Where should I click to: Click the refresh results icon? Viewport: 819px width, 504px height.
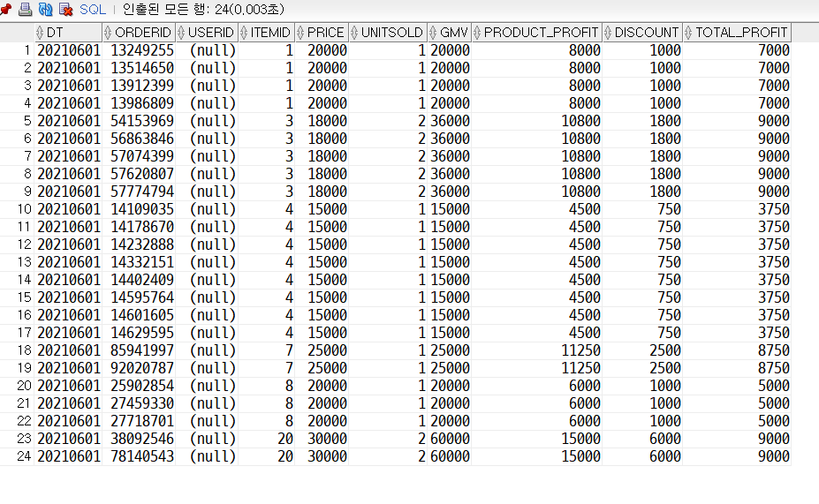pyautogui.click(x=45, y=10)
